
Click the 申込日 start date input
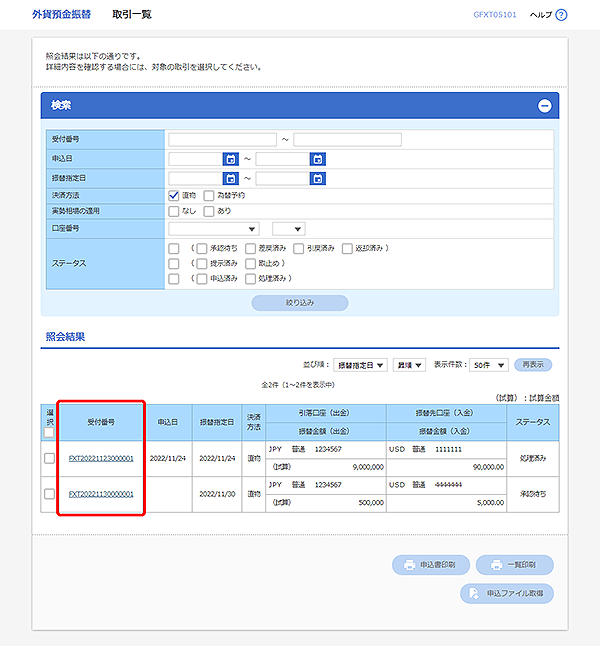click(196, 159)
